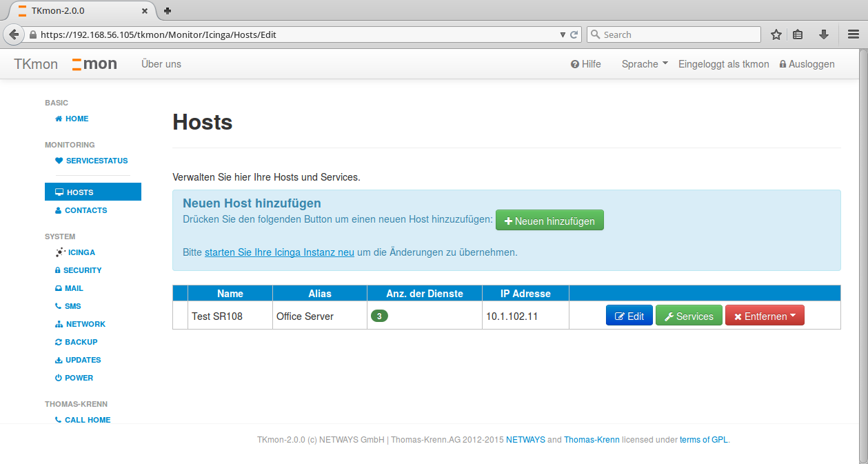Expand the Sprache language dropdown

pos(645,64)
